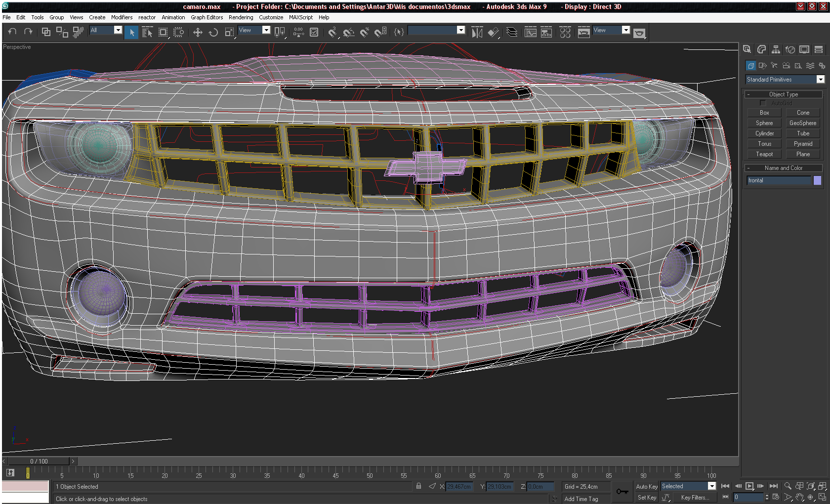The height and width of the screenshot is (504, 830).
Task: Open the named selection sets dropdown
Action: (x=461, y=30)
